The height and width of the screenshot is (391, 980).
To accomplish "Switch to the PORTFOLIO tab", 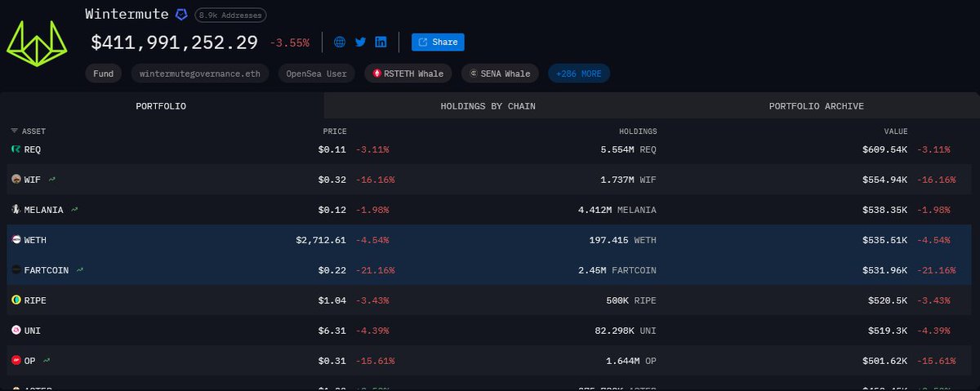I will (161, 106).
